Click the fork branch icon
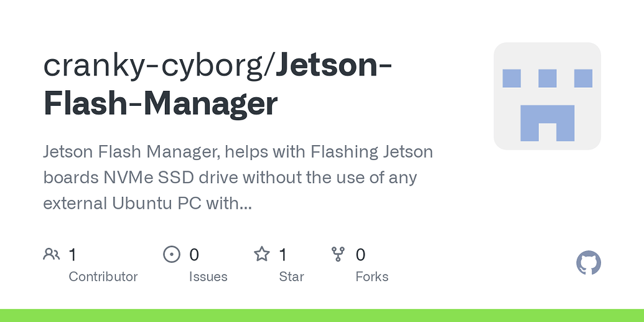 (338, 254)
